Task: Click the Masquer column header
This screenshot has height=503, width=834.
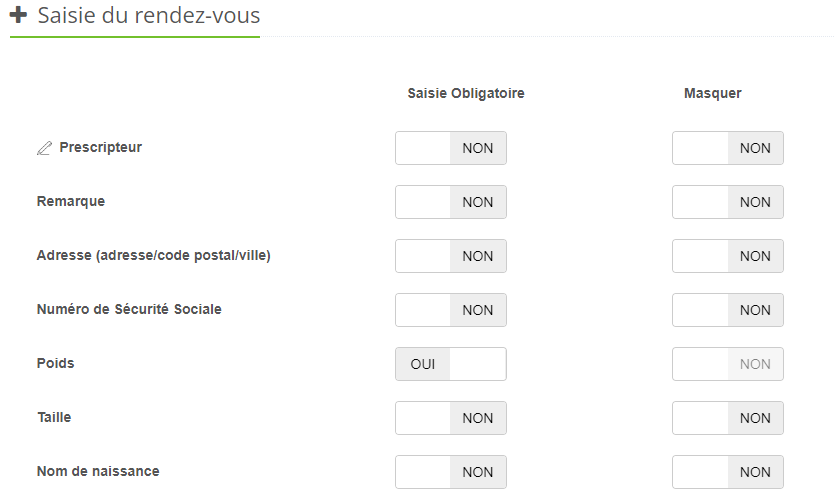Action: click(x=712, y=93)
